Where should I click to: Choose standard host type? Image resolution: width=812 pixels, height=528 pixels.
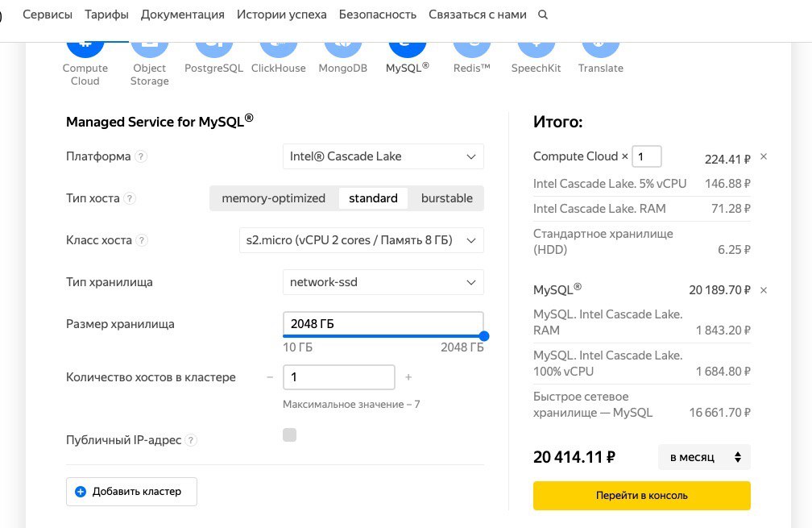coord(374,198)
